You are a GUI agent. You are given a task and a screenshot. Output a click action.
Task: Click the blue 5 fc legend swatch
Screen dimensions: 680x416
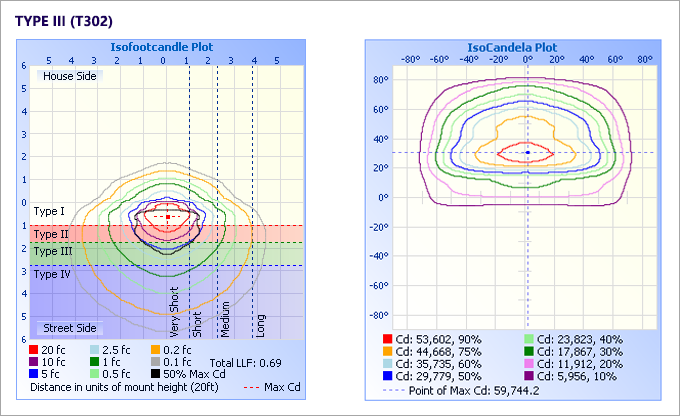pos(36,375)
